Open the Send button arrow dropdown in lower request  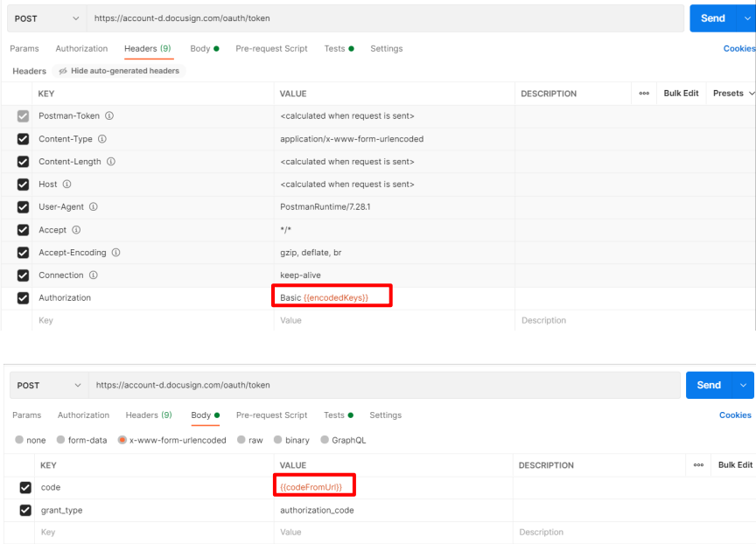745,385
